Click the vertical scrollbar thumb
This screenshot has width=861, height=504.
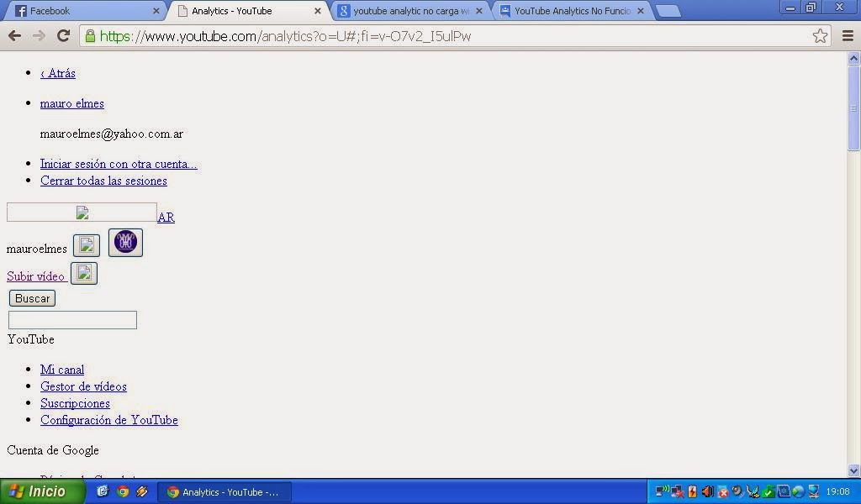pos(854,108)
